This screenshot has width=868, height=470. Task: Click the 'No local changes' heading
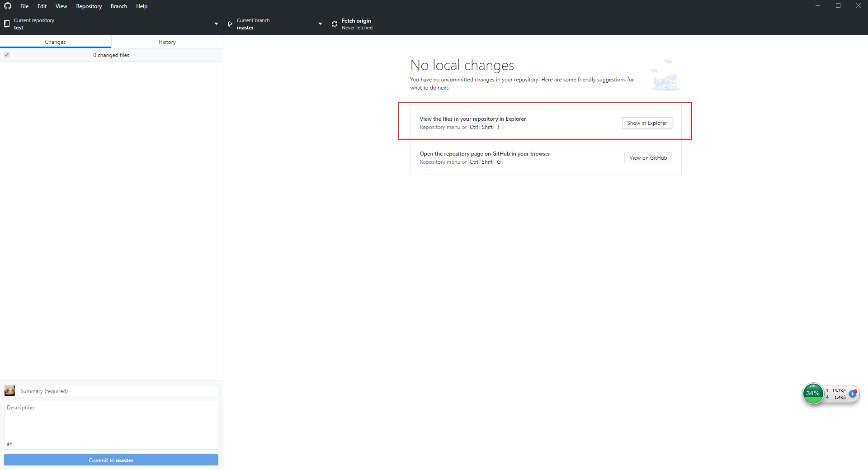click(x=462, y=65)
